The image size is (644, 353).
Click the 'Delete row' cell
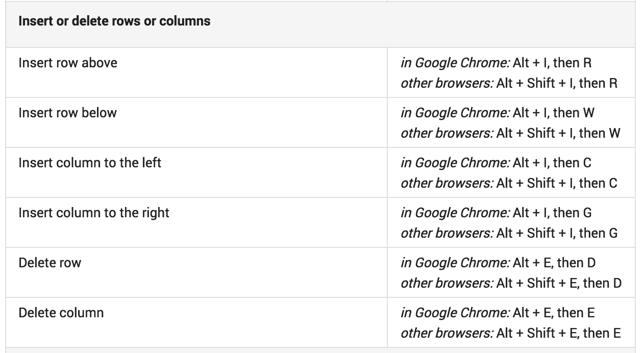(x=50, y=263)
